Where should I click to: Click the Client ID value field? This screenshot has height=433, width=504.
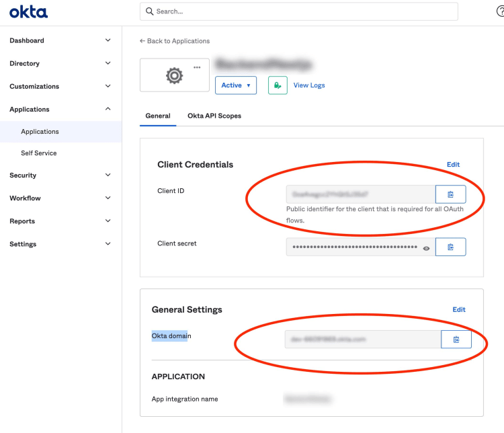point(361,194)
